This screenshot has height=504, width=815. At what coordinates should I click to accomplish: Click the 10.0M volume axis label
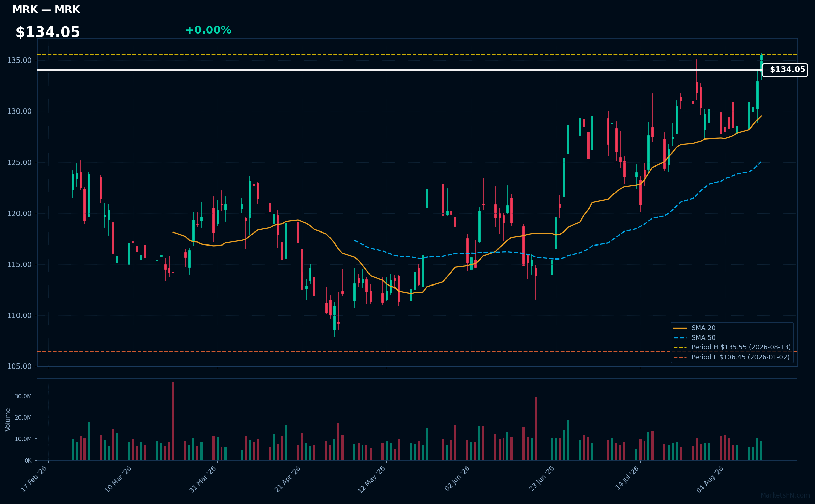click(x=23, y=439)
